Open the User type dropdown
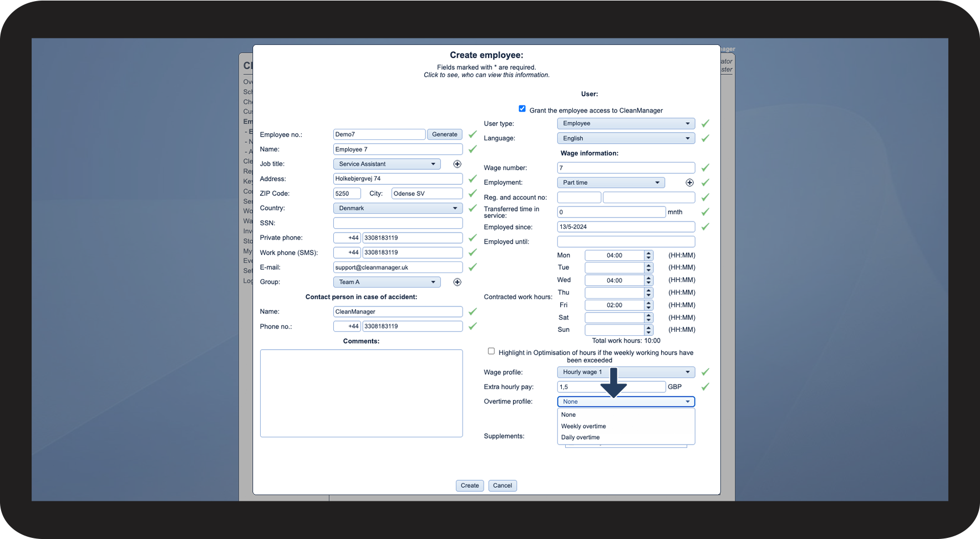980x539 pixels. pyautogui.click(x=626, y=123)
